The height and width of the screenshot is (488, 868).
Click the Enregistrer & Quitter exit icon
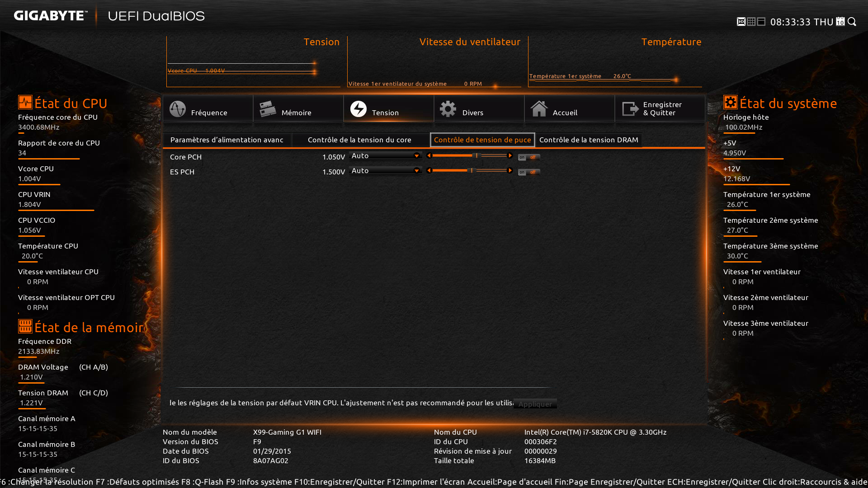[630, 109]
